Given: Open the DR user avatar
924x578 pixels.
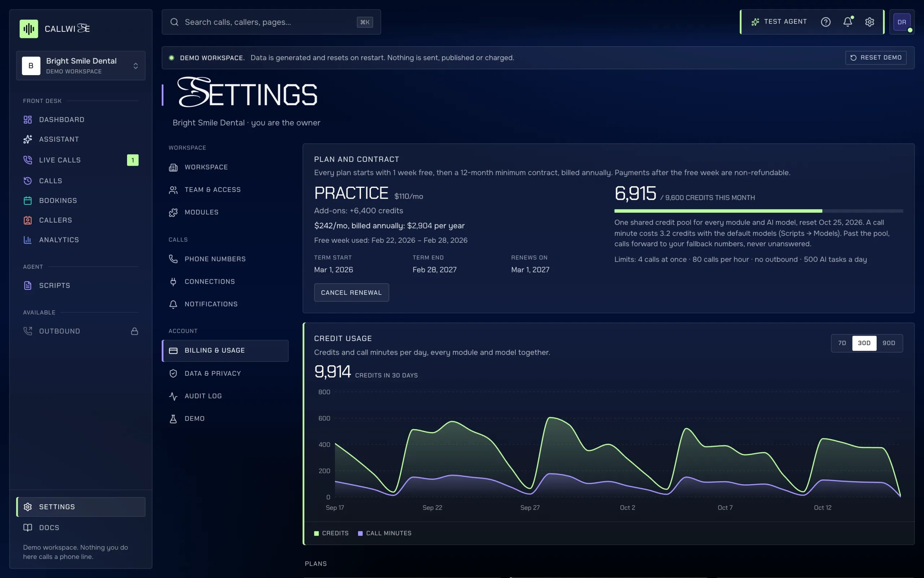Looking at the screenshot, I should click(902, 22).
